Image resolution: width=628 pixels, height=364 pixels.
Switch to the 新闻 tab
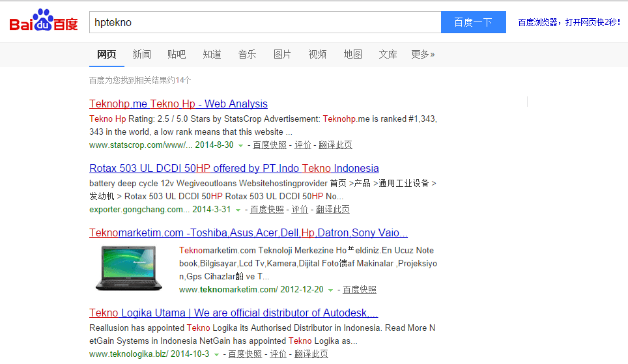tap(142, 55)
